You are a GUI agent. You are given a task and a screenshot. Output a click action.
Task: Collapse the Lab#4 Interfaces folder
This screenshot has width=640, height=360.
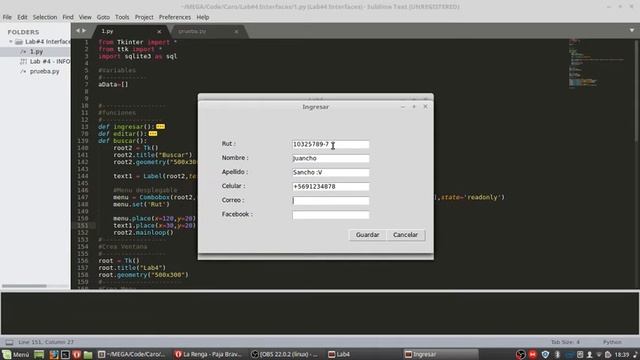11,42
